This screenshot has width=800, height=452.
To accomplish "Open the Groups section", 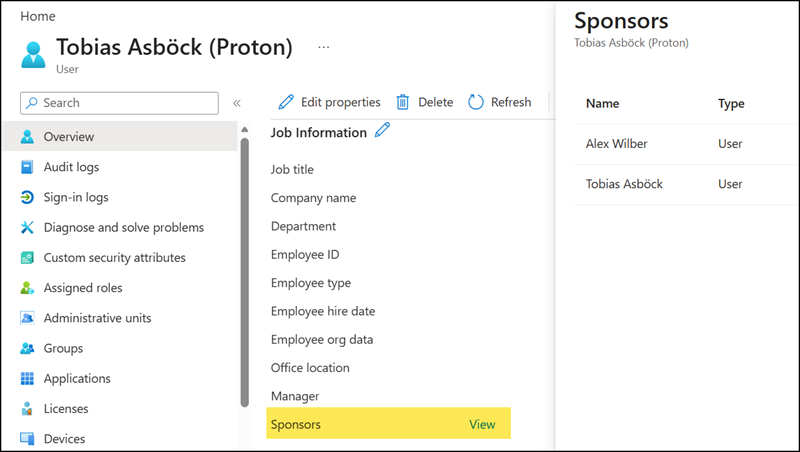I will click(63, 348).
